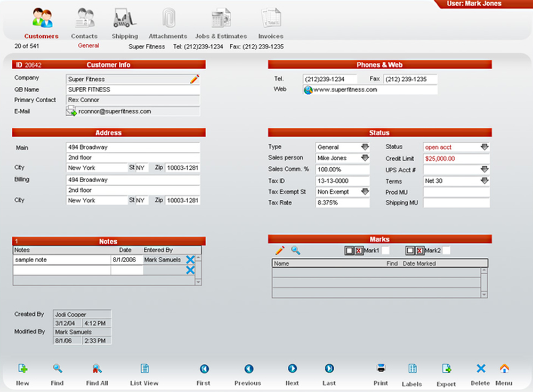This screenshot has width=533, height=392.
Task: Check the empty box button for Mark2
Action: point(410,251)
